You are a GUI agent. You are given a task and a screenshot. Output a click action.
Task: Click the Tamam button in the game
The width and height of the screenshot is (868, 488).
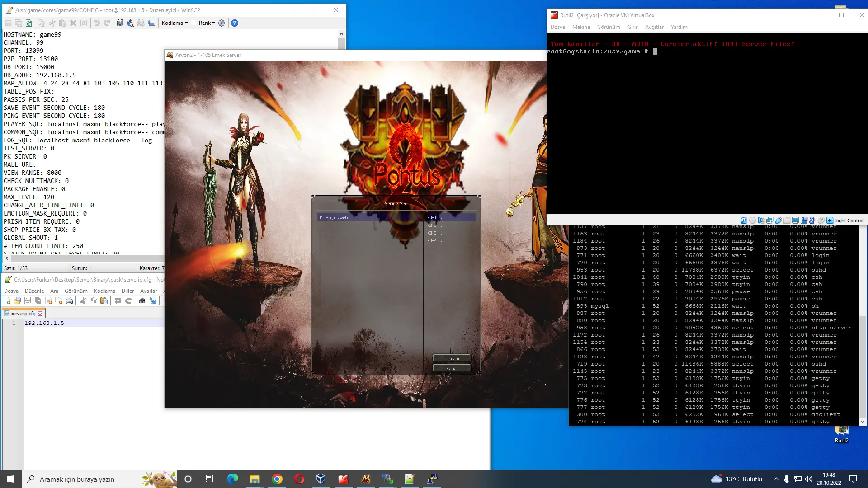[x=452, y=359]
